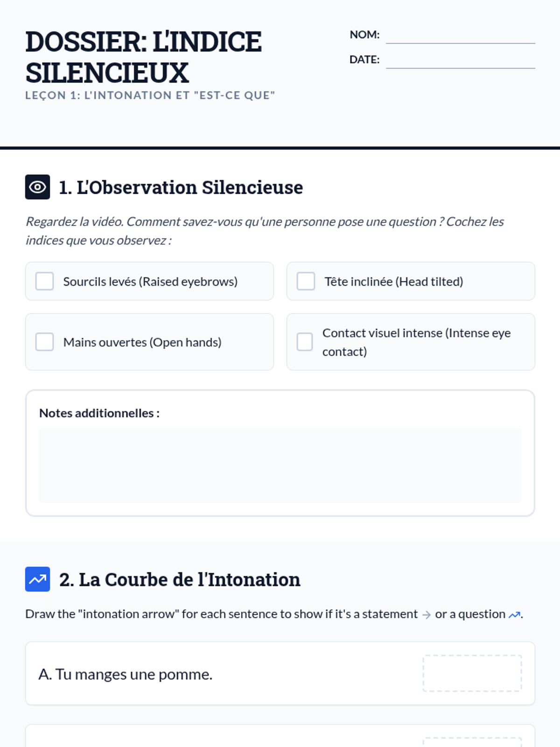Check the Tête inclinée checkbox
The height and width of the screenshot is (747, 560).
coord(306,281)
